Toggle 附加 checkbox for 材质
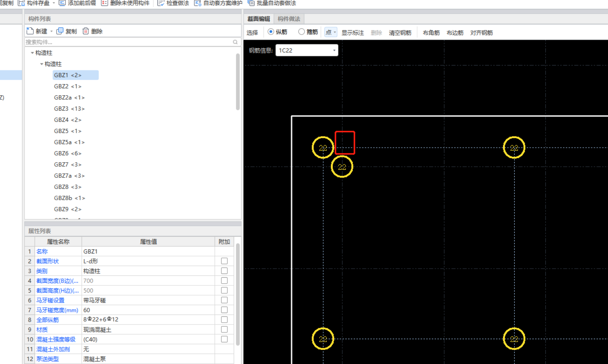The image size is (608, 364). (224, 329)
